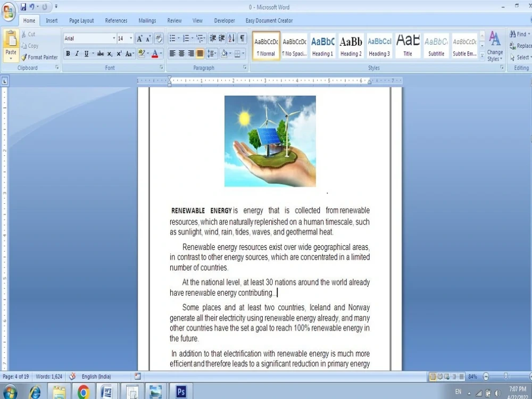Activate the Format Painter
This screenshot has height=399, width=532.
tap(39, 57)
